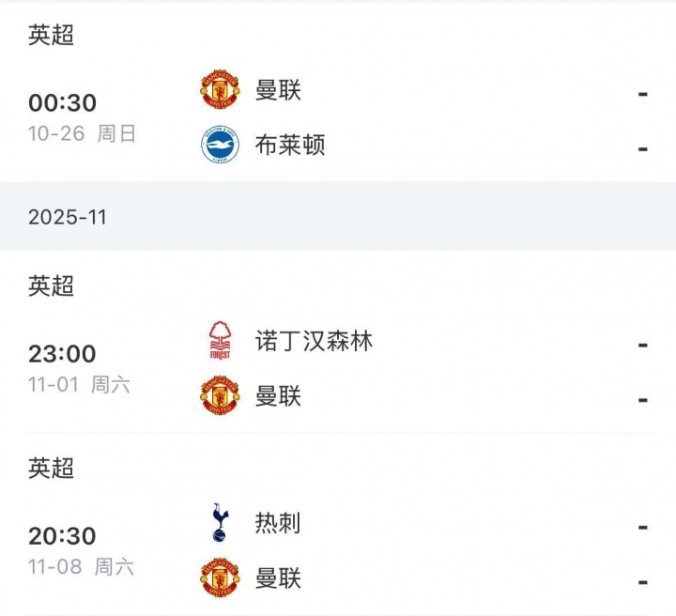676x616 pixels.
Task: Tap the 23:00 kickoff time
Action: coord(62,354)
